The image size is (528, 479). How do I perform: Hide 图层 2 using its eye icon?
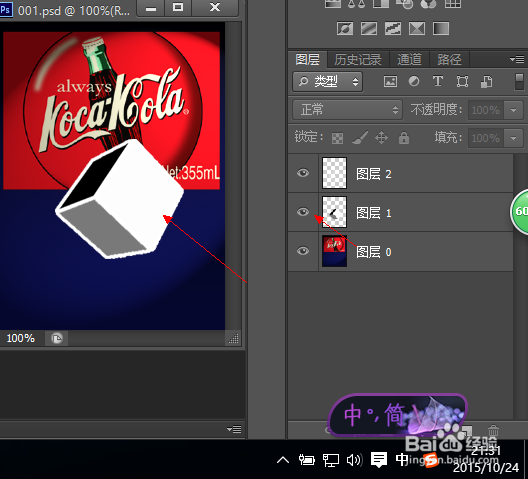303,173
